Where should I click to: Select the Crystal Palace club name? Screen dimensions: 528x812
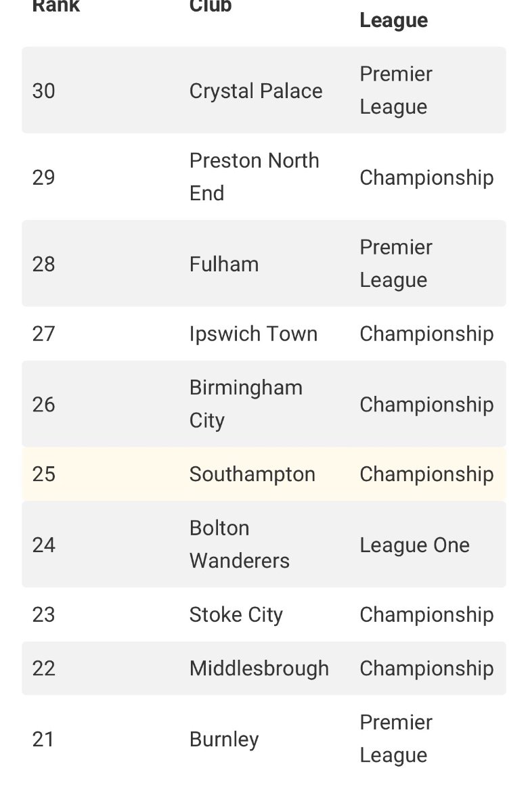coord(256,91)
